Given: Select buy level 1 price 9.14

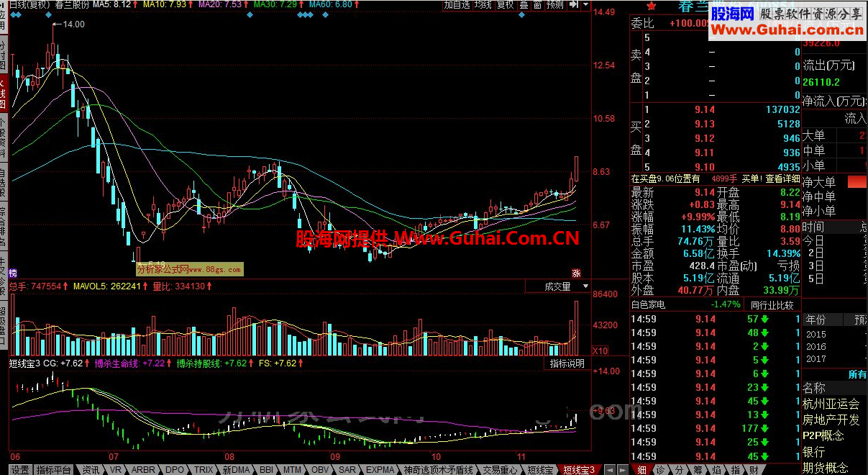Looking at the screenshot, I should point(704,109).
